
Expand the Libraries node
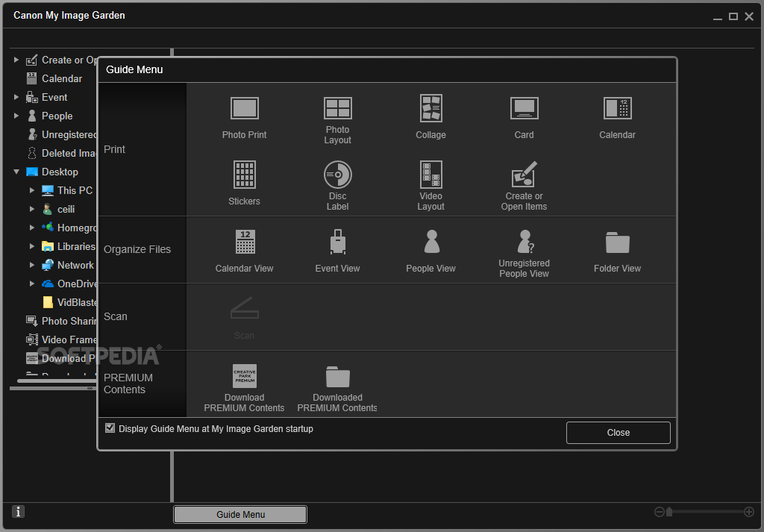[x=31, y=246]
